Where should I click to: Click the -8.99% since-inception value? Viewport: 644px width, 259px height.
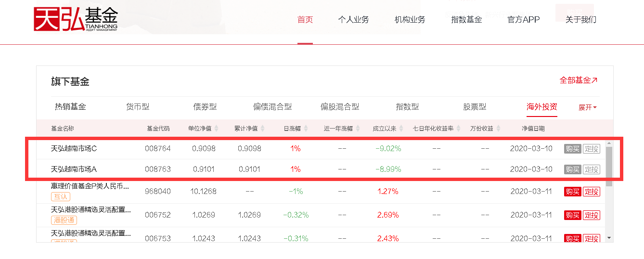point(388,169)
